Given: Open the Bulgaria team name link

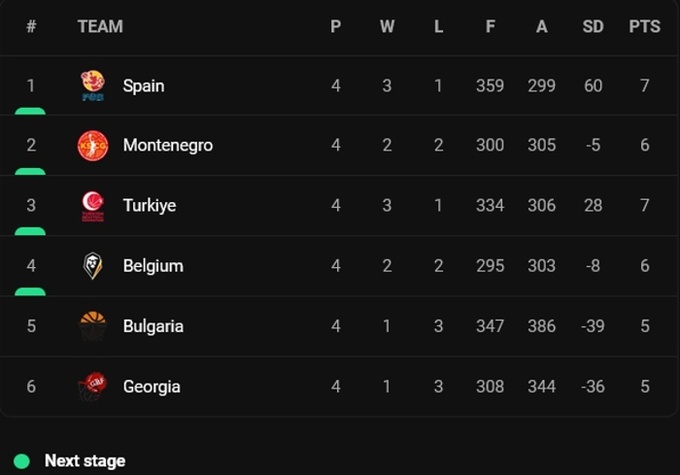Looking at the screenshot, I should [152, 326].
